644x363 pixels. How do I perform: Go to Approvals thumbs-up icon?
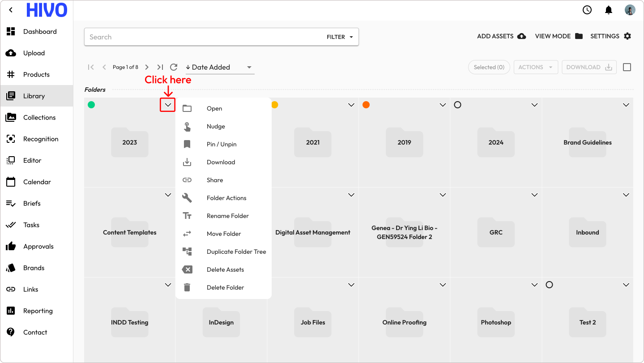(x=11, y=247)
